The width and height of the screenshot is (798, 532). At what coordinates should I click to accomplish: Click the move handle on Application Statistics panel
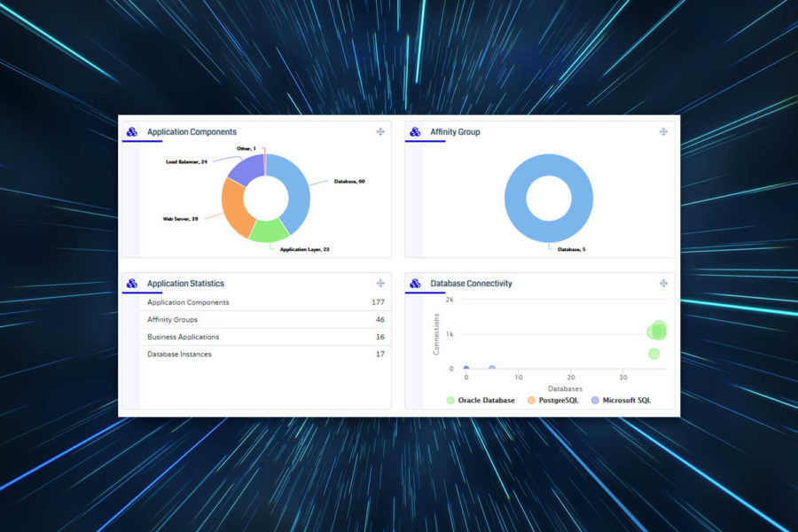[x=380, y=283]
